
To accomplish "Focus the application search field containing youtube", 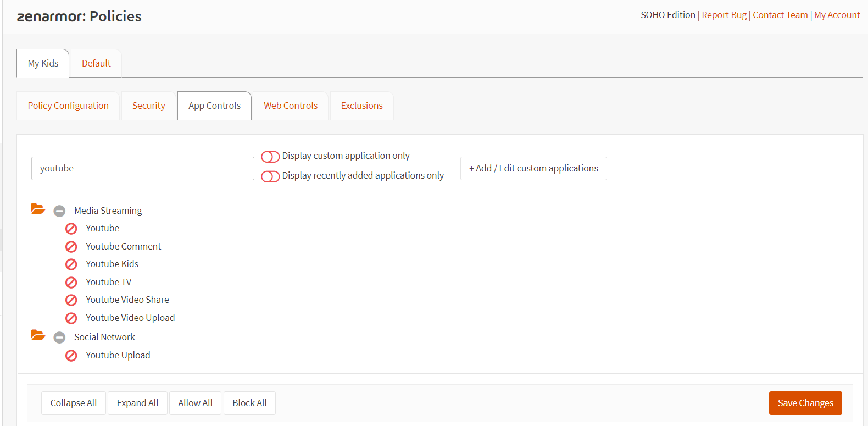I will [143, 168].
